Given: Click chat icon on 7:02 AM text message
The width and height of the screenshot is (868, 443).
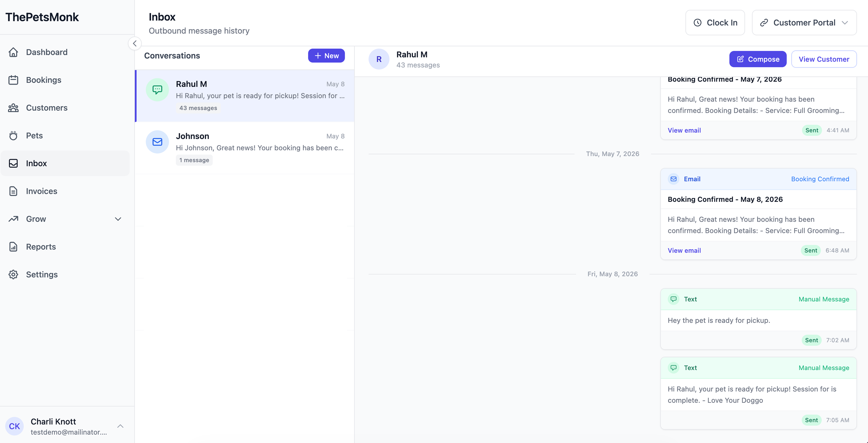Looking at the screenshot, I should [673, 299].
